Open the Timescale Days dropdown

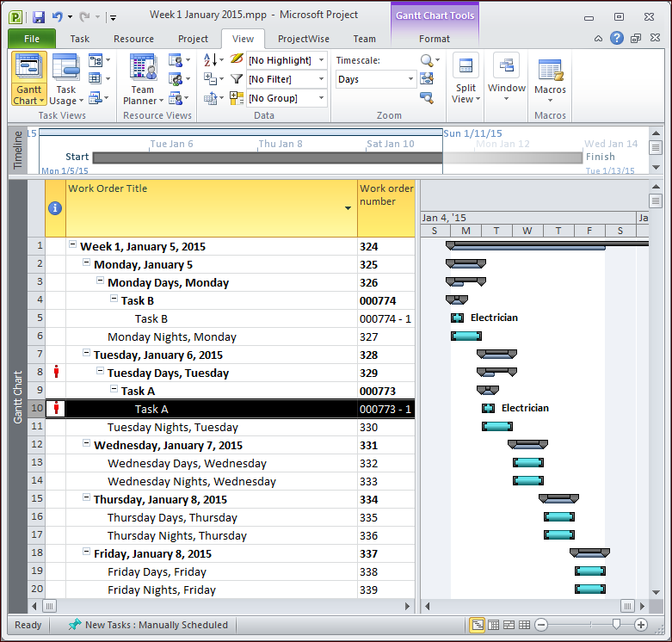[375, 79]
